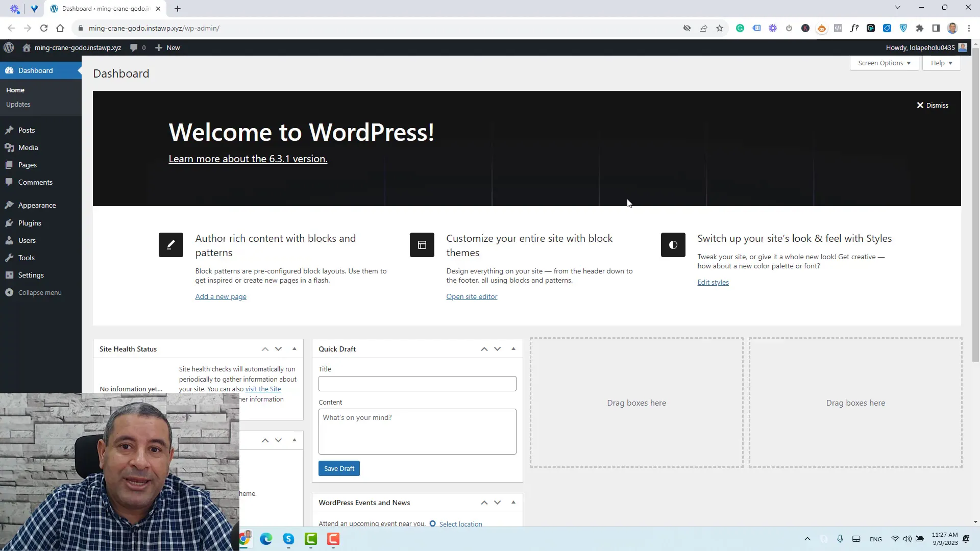Open the Chrome tab search dropdown
This screenshot has height=551, width=980.
point(898,7)
